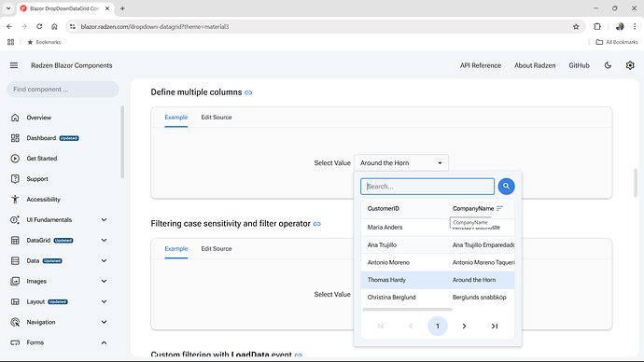
Task: Close the Blazor DropDownDataGrid browser tab
Action: point(107,8)
